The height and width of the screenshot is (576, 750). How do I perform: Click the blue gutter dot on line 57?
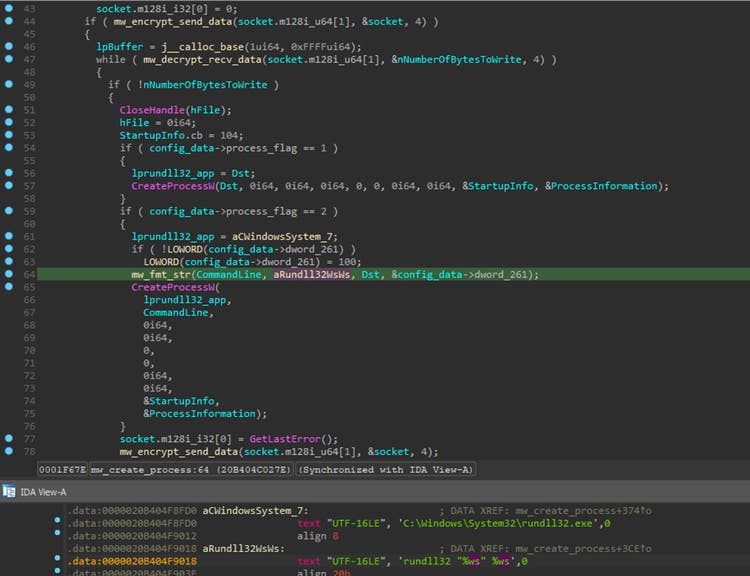[9, 186]
